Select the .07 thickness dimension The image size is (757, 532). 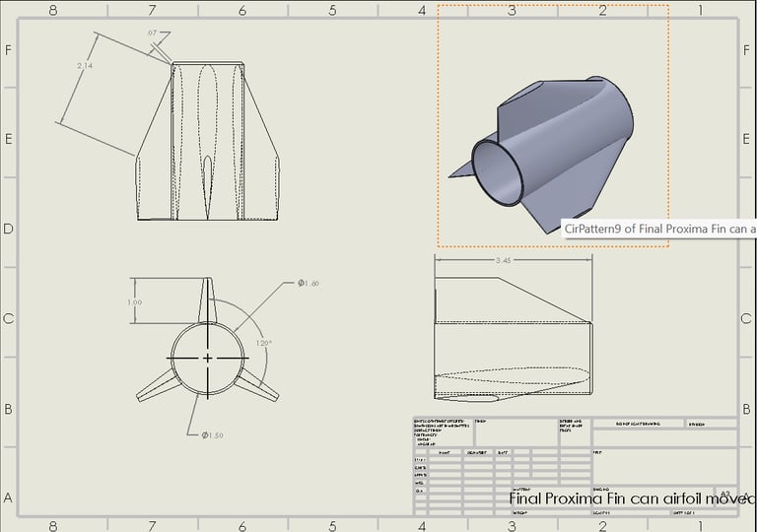tap(152, 33)
